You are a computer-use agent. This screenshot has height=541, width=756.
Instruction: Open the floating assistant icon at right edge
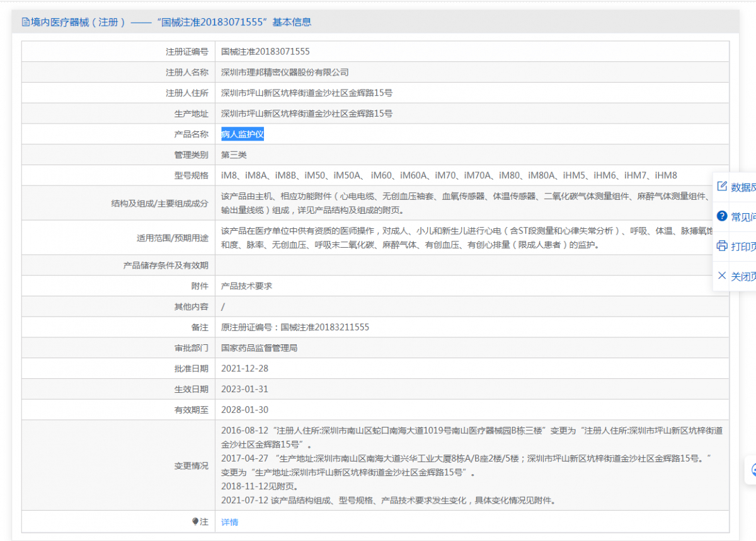(x=752, y=470)
